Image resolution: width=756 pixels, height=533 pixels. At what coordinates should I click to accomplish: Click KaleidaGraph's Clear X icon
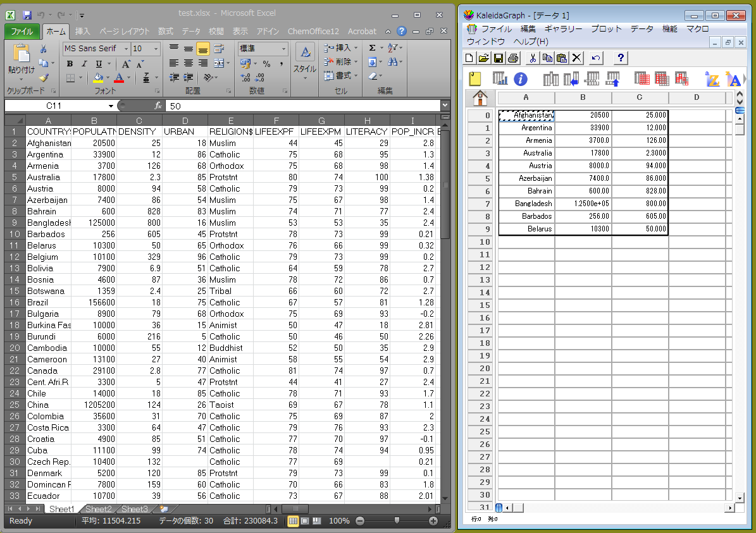tap(576, 58)
